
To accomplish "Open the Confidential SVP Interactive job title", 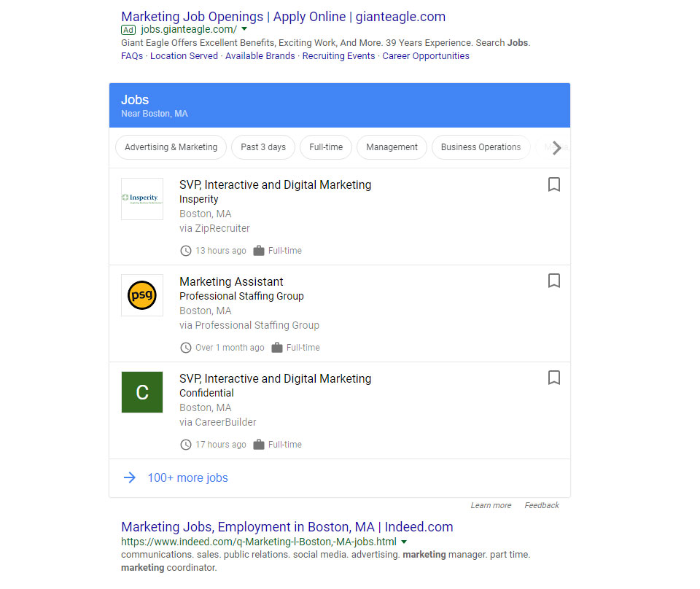I will point(275,378).
